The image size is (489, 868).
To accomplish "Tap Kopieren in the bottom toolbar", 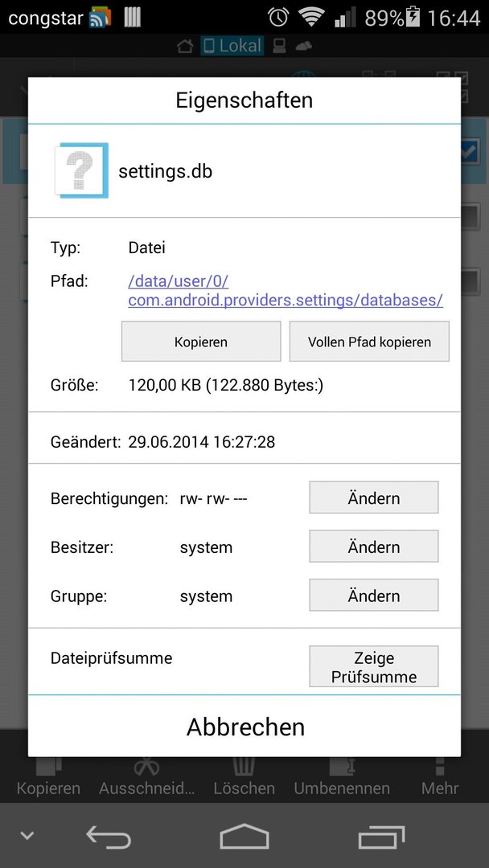I will pos(48,777).
